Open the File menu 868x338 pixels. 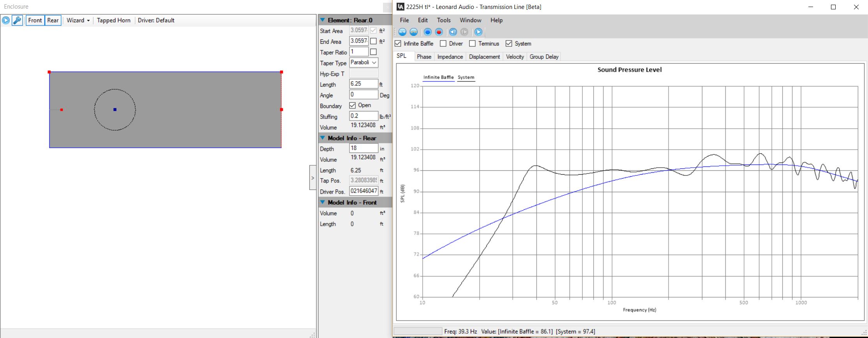(404, 20)
